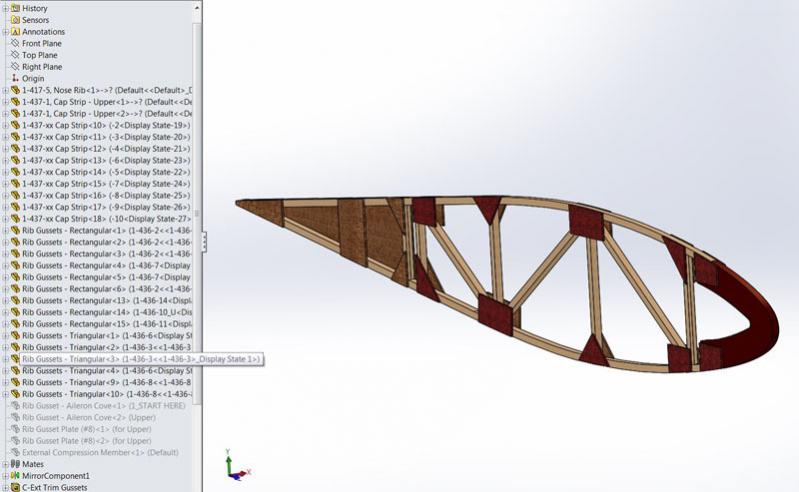Select 'Rib Gussets - Triangular<3>' tooltip row
Screen dimensions: 799x492
click(141, 359)
